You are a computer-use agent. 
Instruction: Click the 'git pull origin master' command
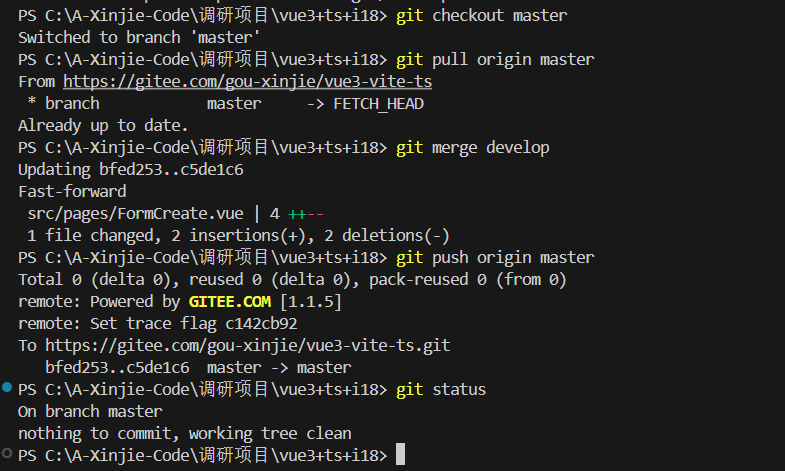[x=494, y=60]
